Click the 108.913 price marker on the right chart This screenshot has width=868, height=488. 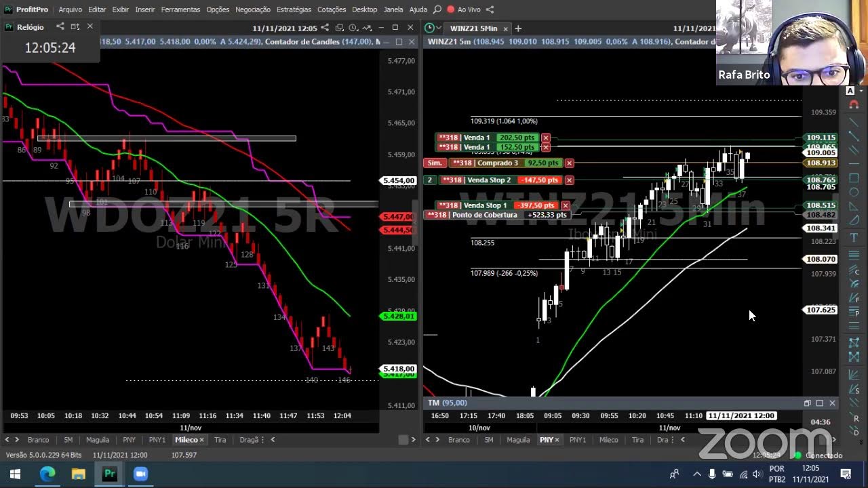(821, 163)
